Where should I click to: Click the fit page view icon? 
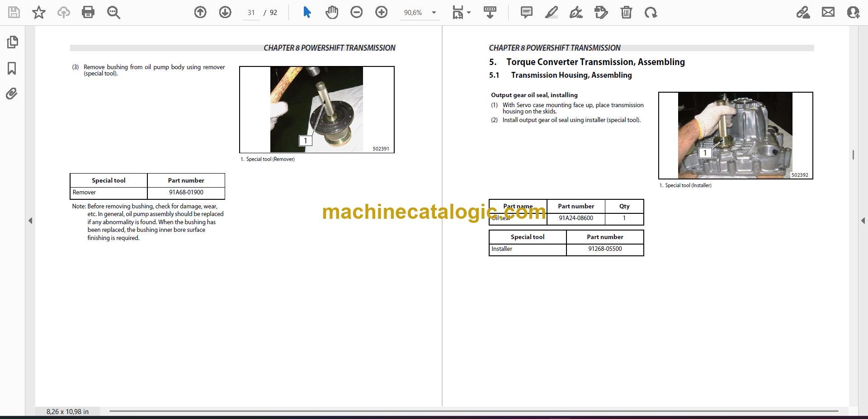click(458, 13)
